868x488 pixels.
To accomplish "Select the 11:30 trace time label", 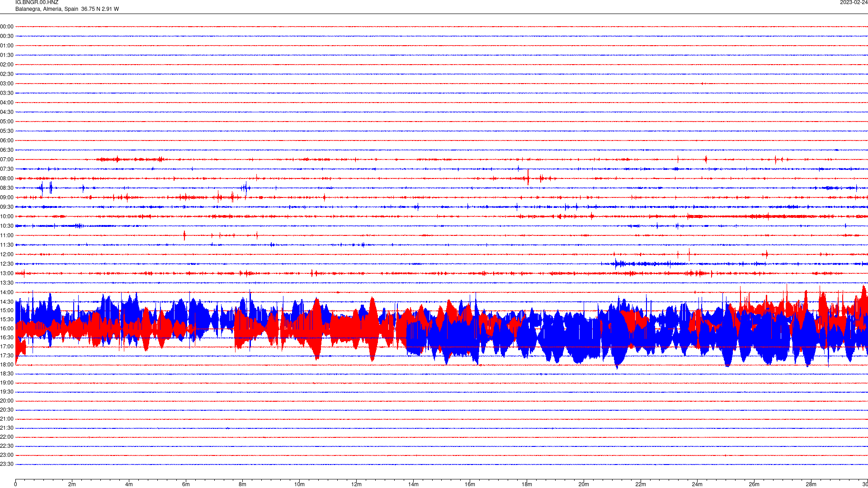I will click(x=7, y=245).
